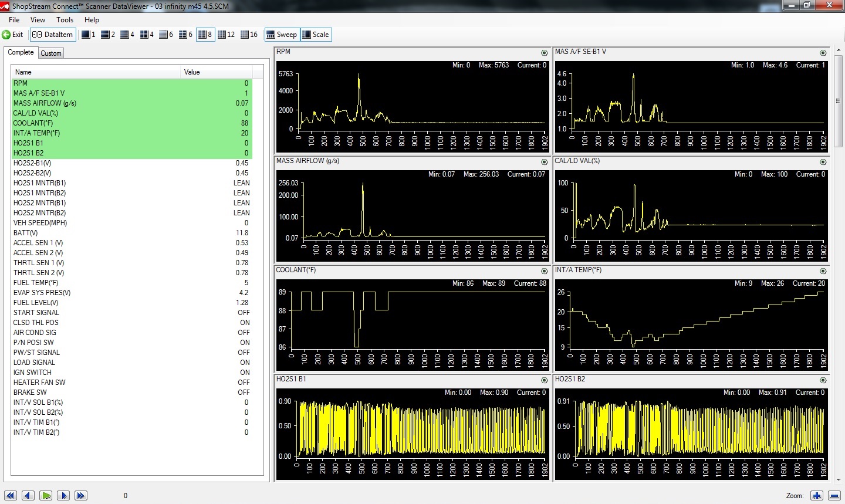Select the 8-graph layout

[205, 35]
